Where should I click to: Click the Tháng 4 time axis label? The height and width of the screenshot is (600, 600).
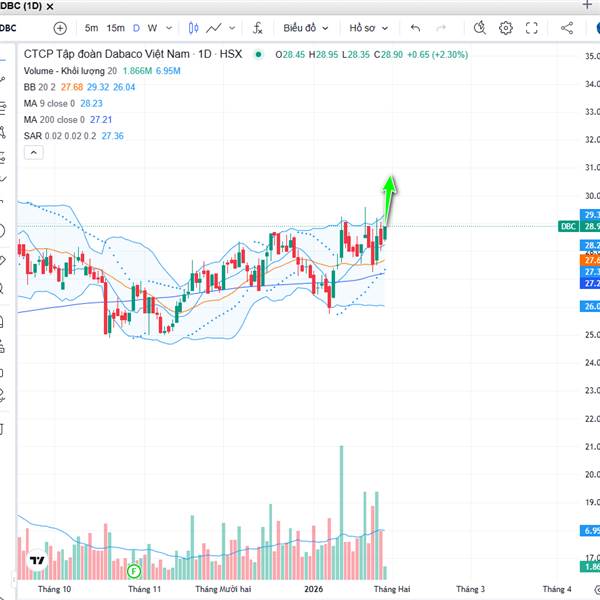pyautogui.click(x=557, y=589)
